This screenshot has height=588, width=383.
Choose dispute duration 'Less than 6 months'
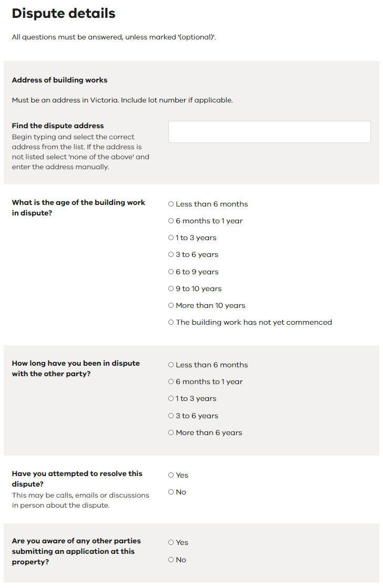[171, 365]
